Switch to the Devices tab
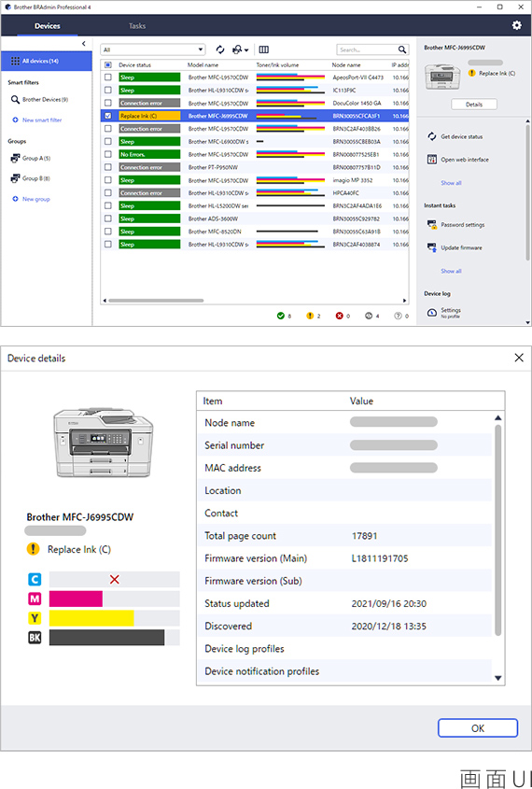The image size is (532, 789). click(48, 25)
